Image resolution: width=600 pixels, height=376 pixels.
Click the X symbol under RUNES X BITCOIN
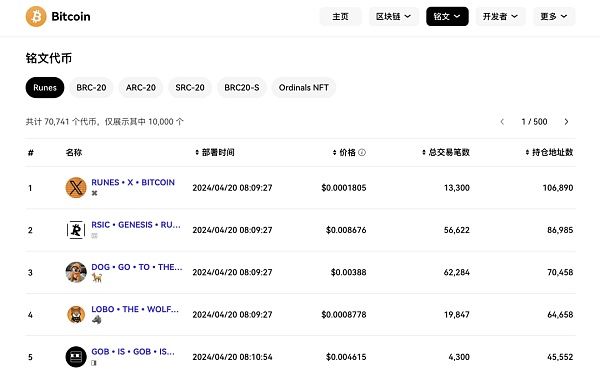tap(95, 193)
